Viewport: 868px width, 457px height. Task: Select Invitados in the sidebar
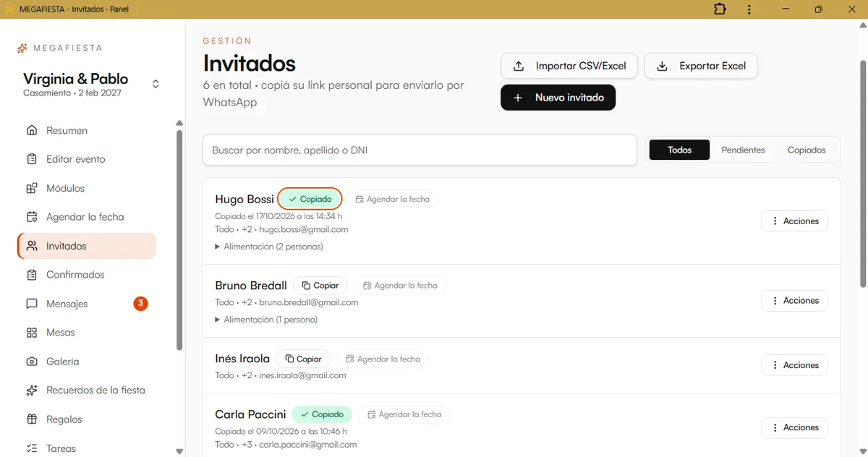(87, 246)
